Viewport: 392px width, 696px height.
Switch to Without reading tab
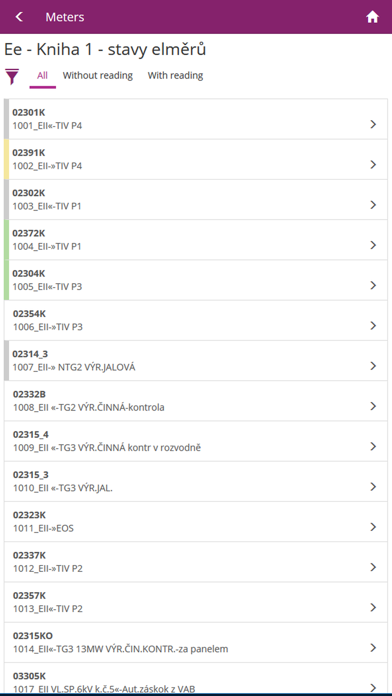coord(98,75)
